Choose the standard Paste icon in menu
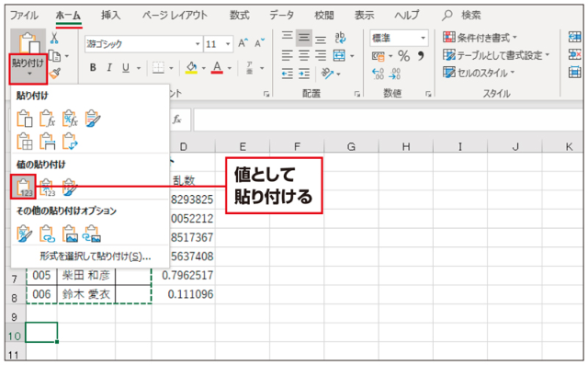 coord(25,119)
